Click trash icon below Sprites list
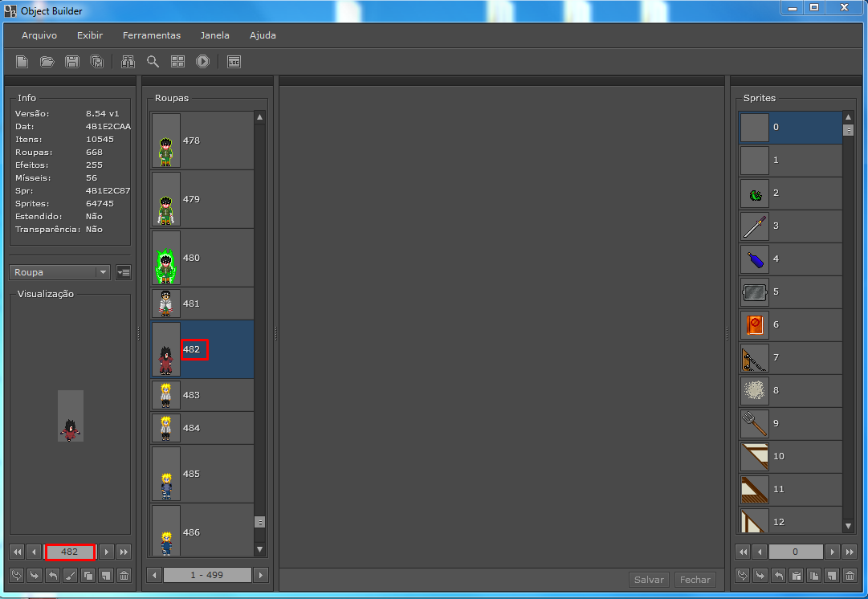The height and width of the screenshot is (599, 868). tap(850, 575)
